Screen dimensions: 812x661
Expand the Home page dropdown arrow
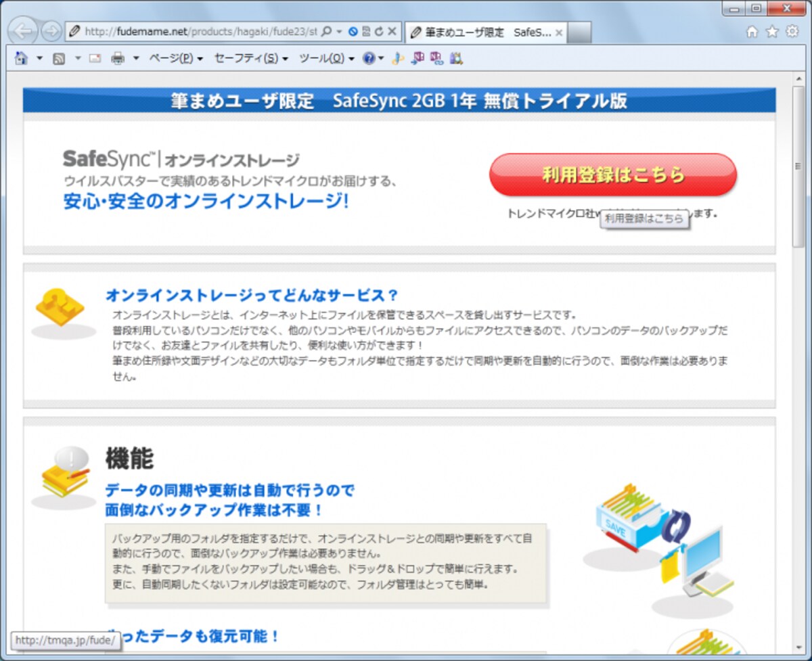(x=39, y=59)
